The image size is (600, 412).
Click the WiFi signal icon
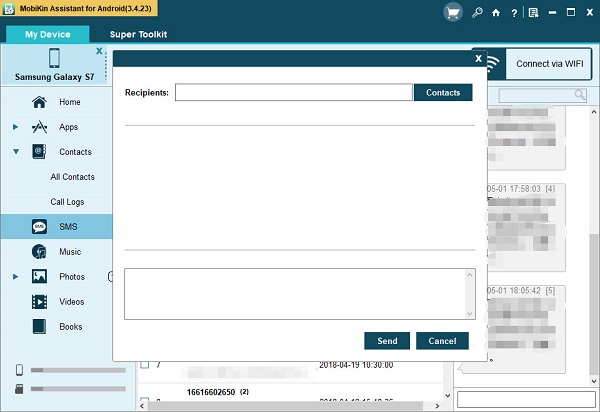(492, 64)
